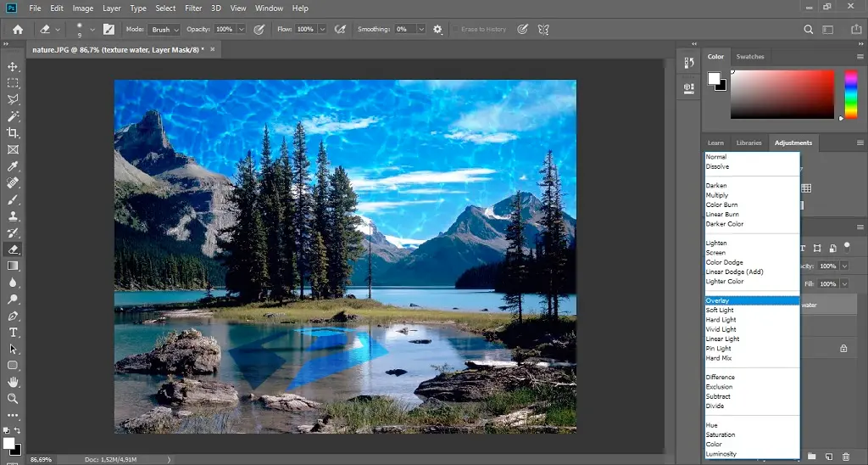
Task: Adjust the rainbow hue slider
Action: click(x=851, y=94)
